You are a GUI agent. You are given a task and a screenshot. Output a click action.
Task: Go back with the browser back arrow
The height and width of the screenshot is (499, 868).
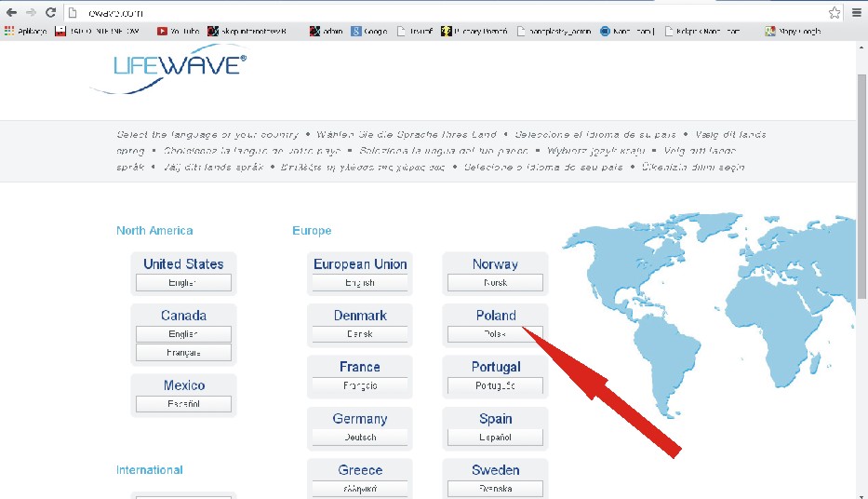tap(11, 12)
